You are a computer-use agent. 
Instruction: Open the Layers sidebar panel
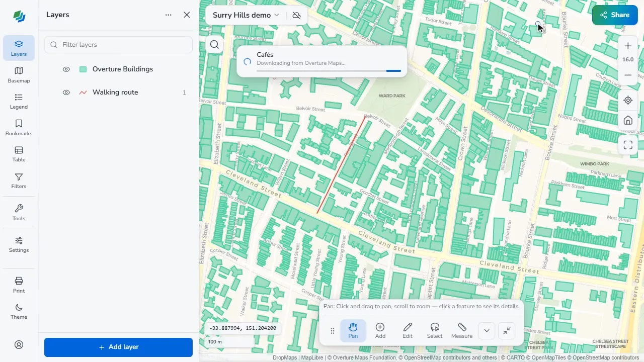(x=19, y=48)
